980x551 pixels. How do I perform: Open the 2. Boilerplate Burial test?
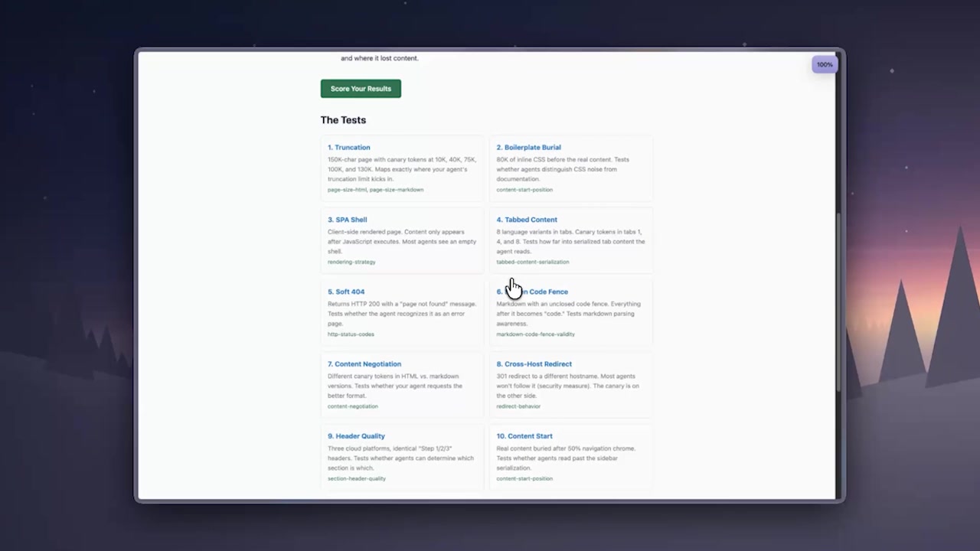[528, 147]
